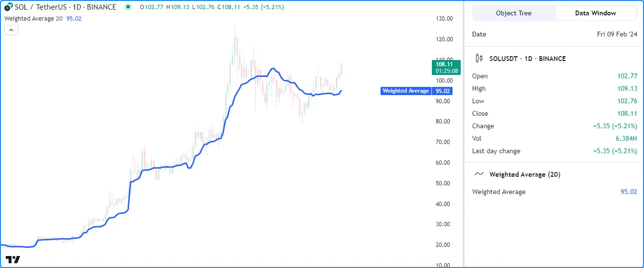Click the blue Weighted Average axis label
Viewport: 644px width, 268px height.
405,91
